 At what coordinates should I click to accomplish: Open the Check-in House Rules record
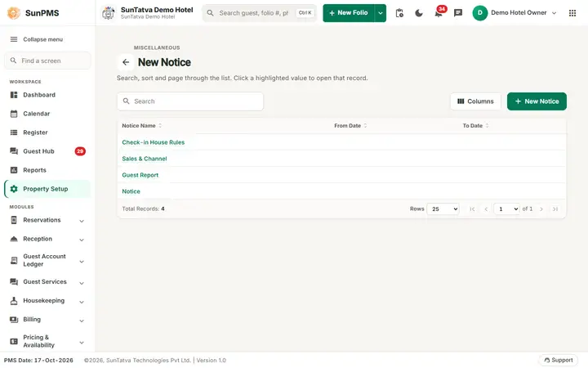click(154, 142)
